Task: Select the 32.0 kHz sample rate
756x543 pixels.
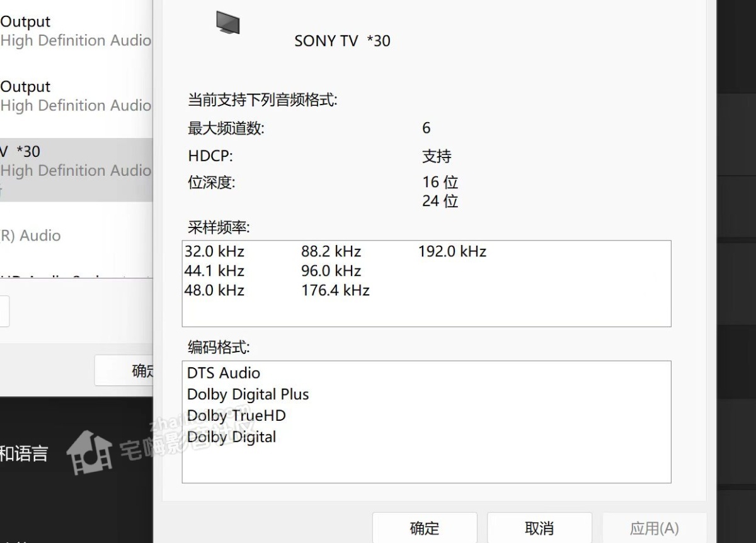Action: coord(214,252)
